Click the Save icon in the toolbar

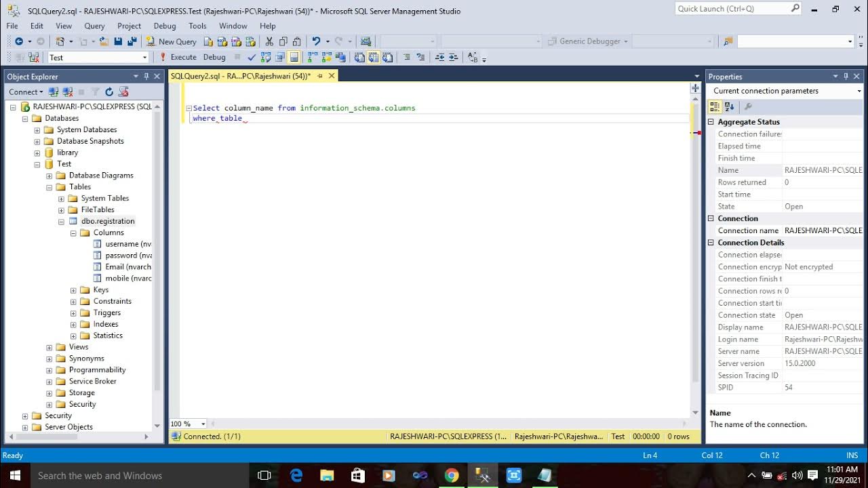118,41
